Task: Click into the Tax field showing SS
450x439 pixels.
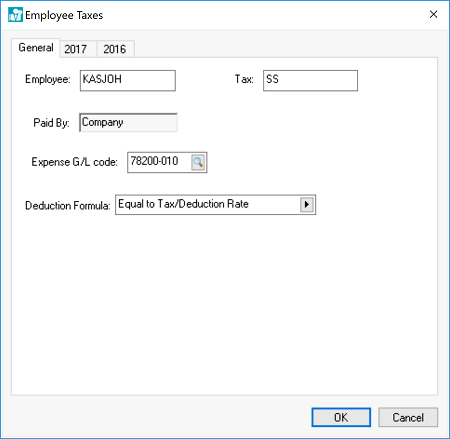Action: [x=310, y=80]
